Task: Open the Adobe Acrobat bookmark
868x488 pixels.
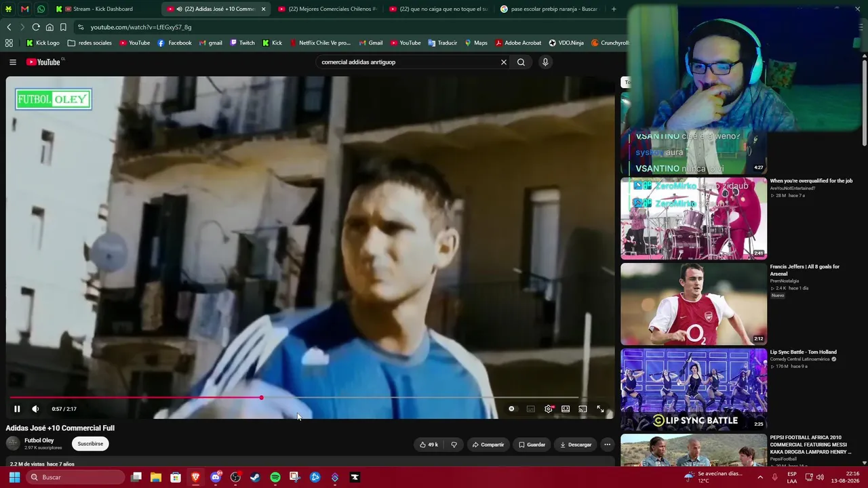Action: [518, 43]
